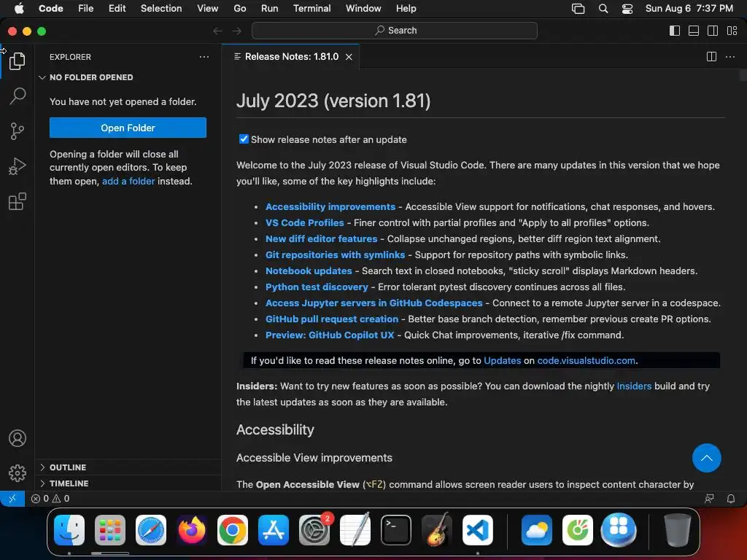Click the Go Back arrow

(217, 31)
